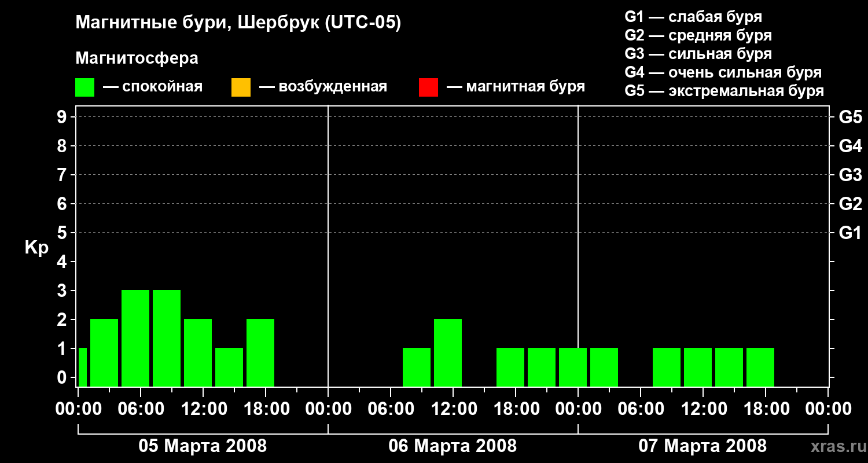Click the Kp 2 bar near 12:00 on 06 Марта
Image resolution: width=868 pixels, height=463 pixels.
448,352
